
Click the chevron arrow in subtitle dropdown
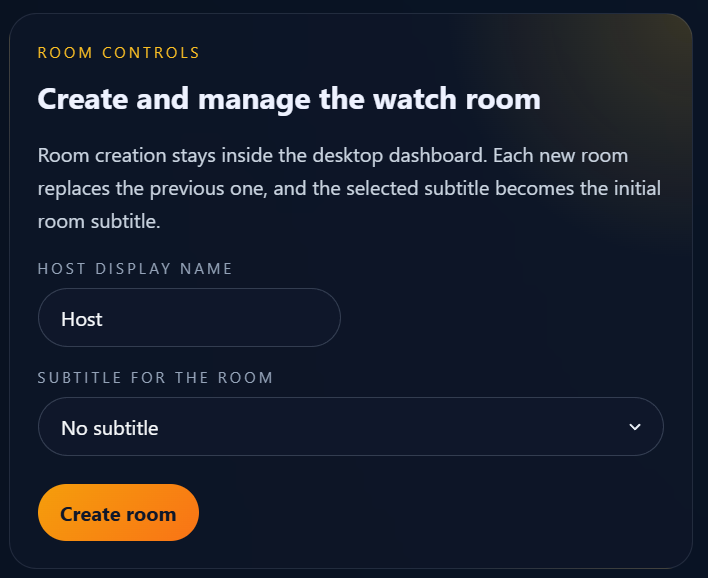(635, 427)
